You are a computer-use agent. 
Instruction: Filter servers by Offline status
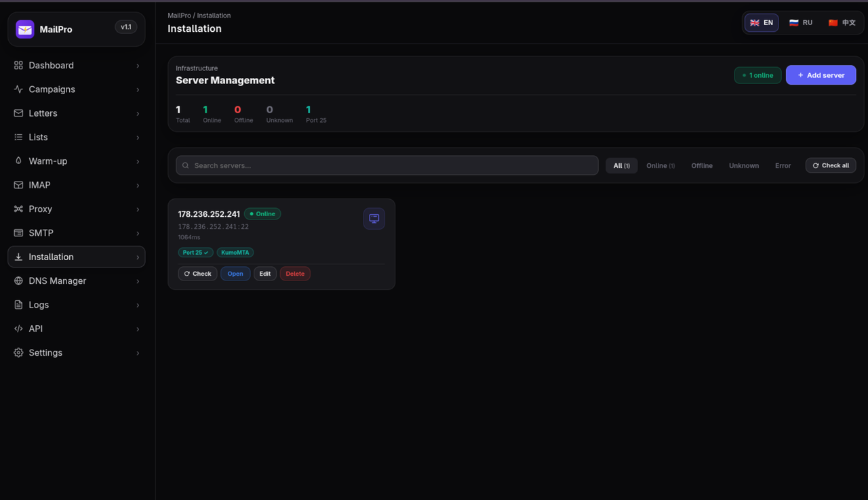[x=702, y=165]
